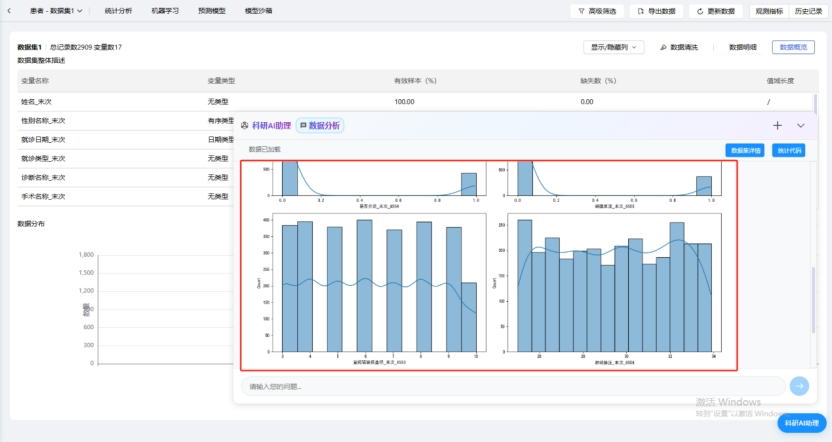Click the bottom-right histogram chart in the assistant
This screenshot has width=832, height=442.
pos(606,289)
